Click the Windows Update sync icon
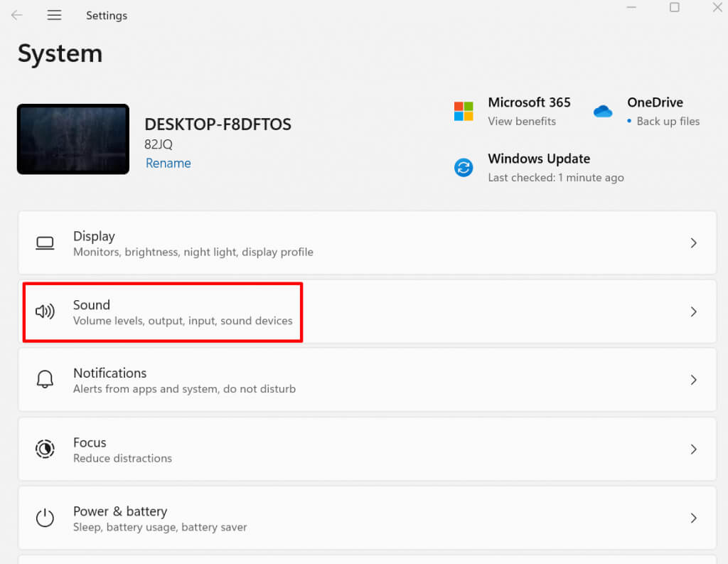The height and width of the screenshot is (564, 728). (x=464, y=168)
